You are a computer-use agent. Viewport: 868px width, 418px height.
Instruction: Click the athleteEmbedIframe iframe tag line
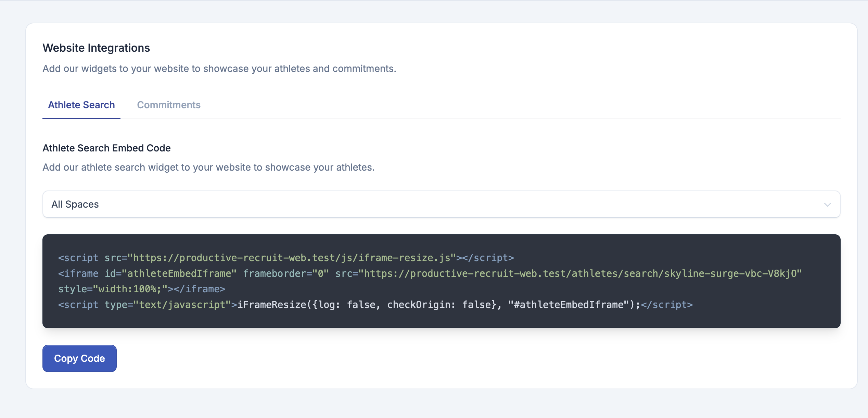click(430, 273)
